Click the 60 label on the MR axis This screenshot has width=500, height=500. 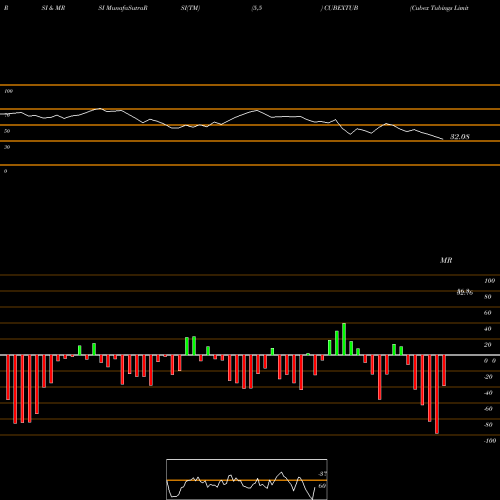coord(487,313)
